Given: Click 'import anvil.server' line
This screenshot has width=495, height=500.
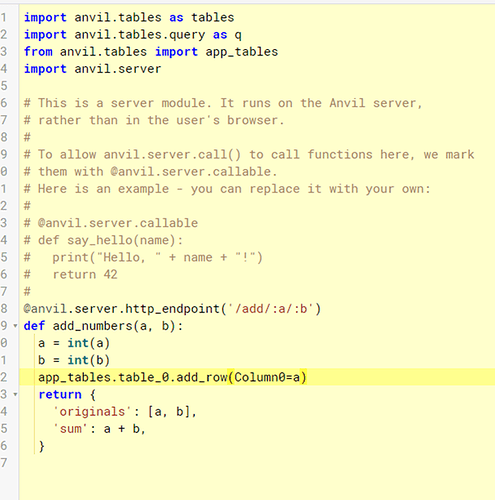Looking at the screenshot, I should pyautogui.click(x=93, y=69).
